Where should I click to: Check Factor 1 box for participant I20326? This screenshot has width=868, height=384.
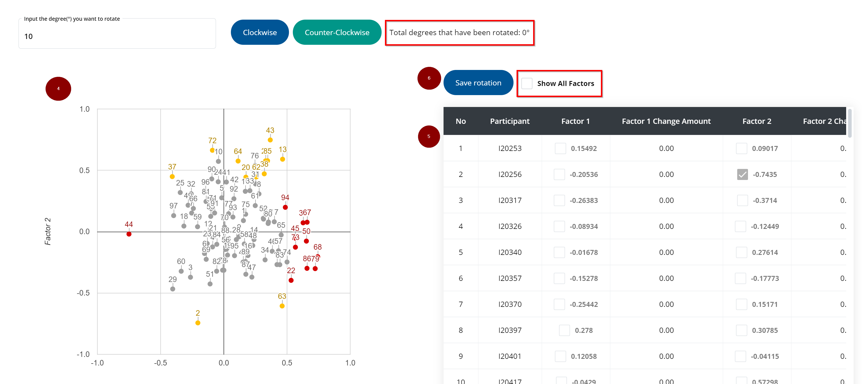[x=559, y=226]
